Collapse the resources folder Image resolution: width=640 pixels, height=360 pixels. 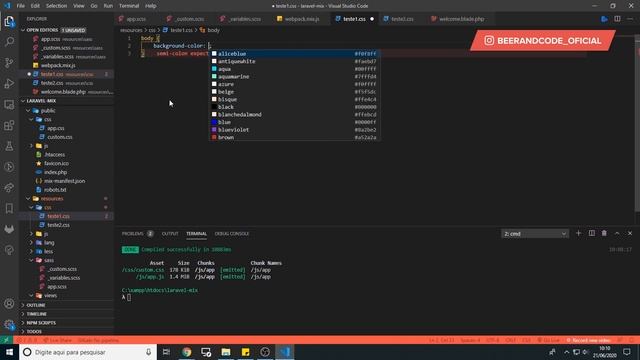coord(52,198)
